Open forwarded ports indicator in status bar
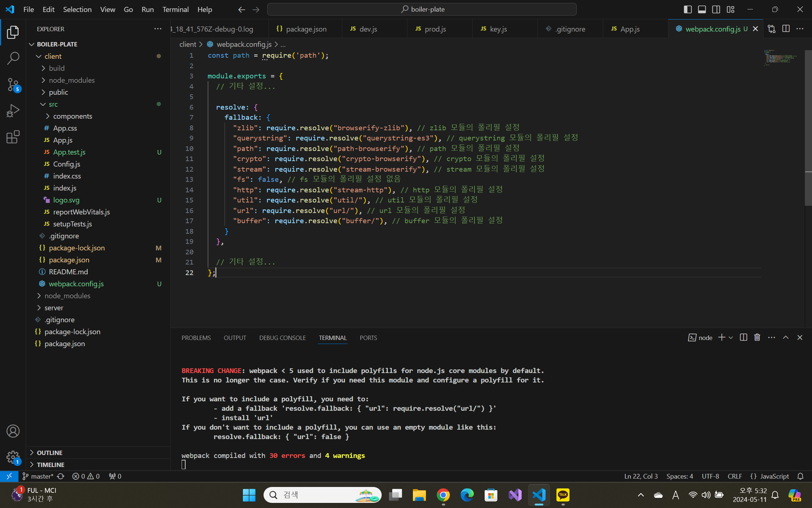Image resolution: width=812 pixels, height=508 pixels. click(115, 476)
